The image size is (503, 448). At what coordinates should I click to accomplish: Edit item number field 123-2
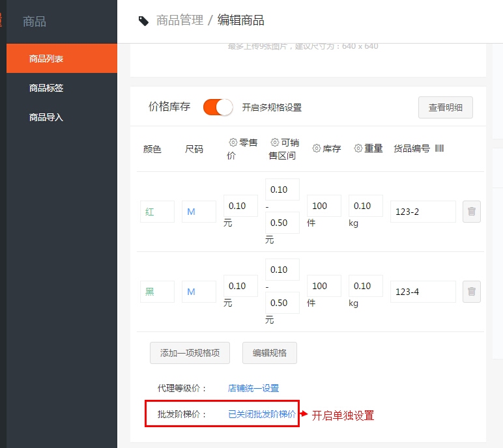[x=423, y=212]
